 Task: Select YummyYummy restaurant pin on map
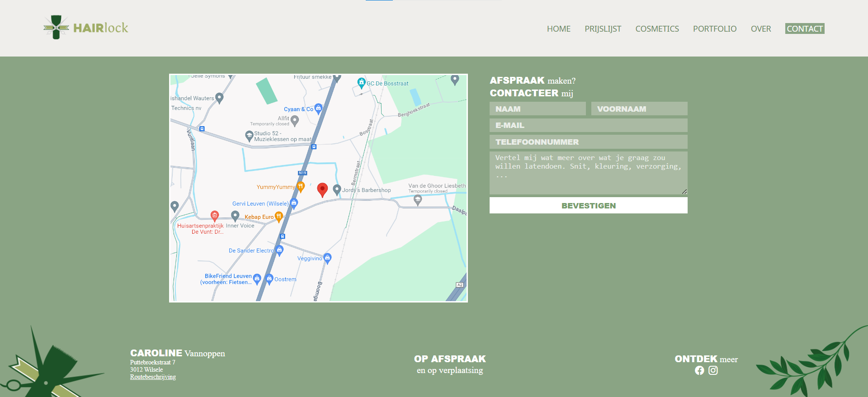pyautogui.click(x=301, y=187)
